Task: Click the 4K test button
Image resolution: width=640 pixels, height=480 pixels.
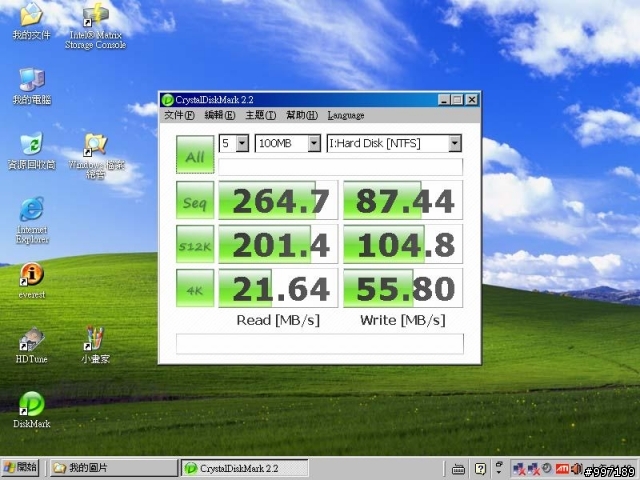Action: click(195, 288)
